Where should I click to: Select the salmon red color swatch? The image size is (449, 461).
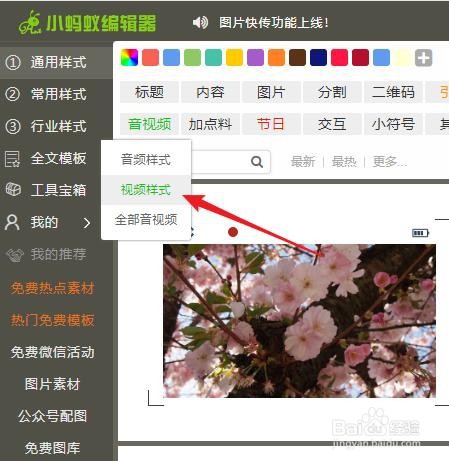[150, 57]
